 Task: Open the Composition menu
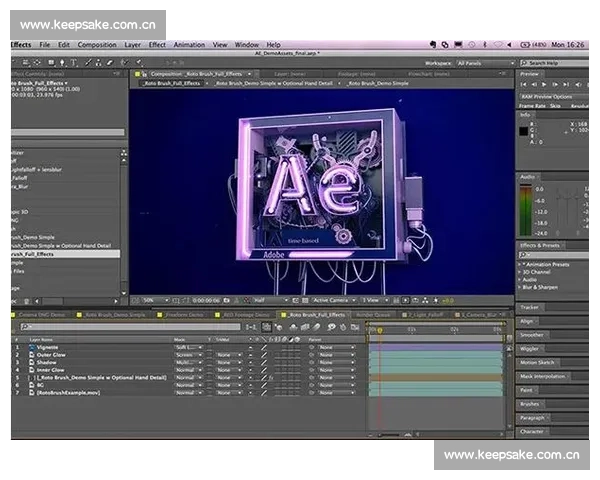[97, 45]
